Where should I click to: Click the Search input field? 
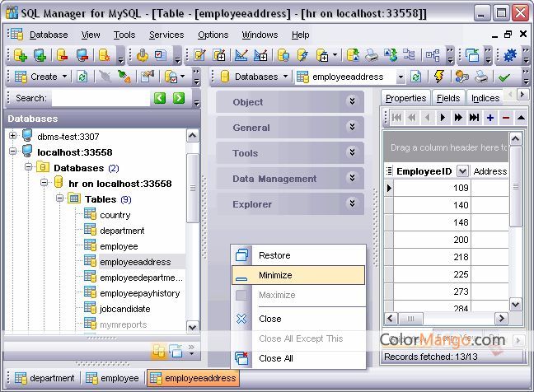101,98
